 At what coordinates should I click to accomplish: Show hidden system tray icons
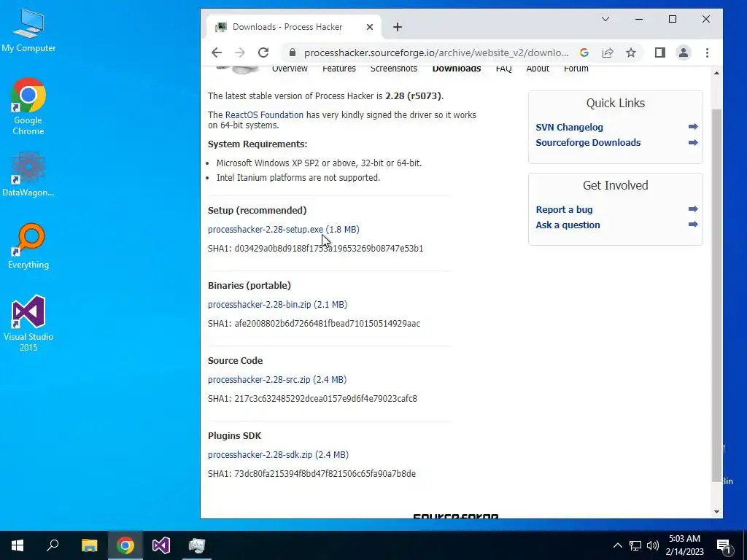coord(617,545)
